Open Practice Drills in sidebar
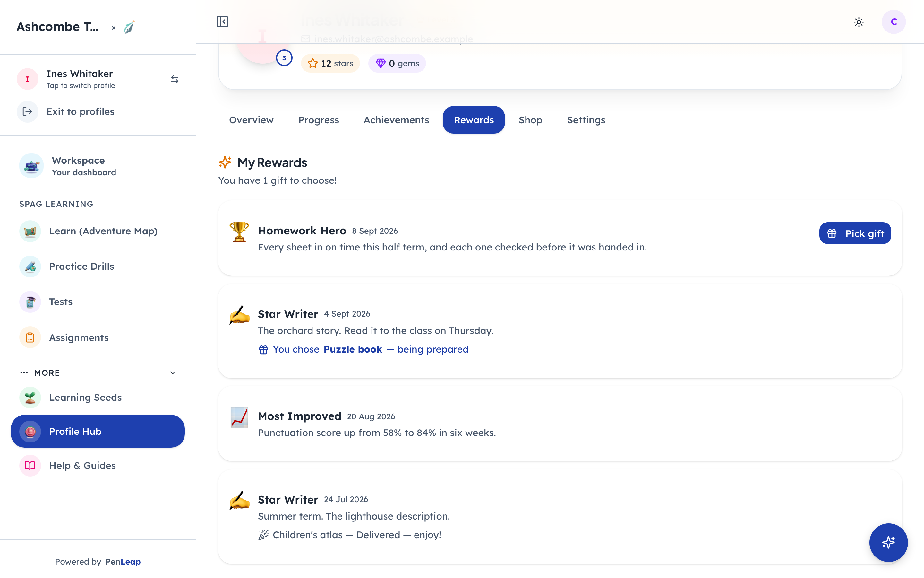Image resolution: width=924 pixels, height=578 pixels. coord(98,267)
